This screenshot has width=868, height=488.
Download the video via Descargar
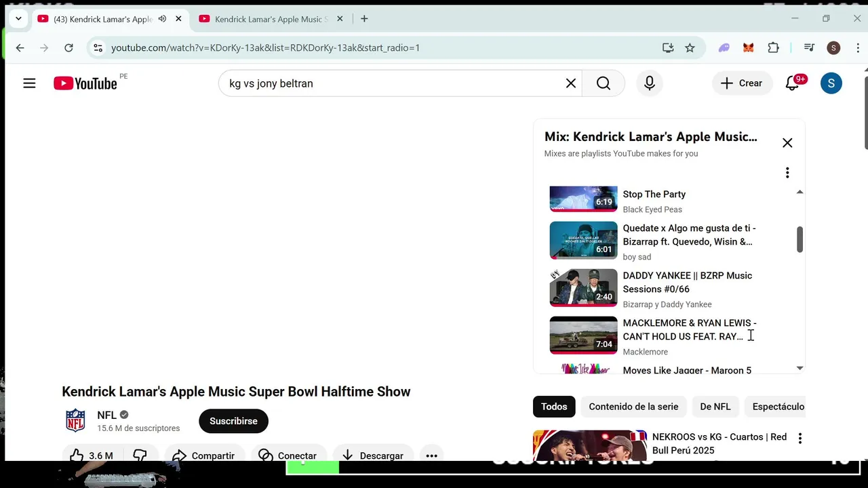click(x=373, y=455)
